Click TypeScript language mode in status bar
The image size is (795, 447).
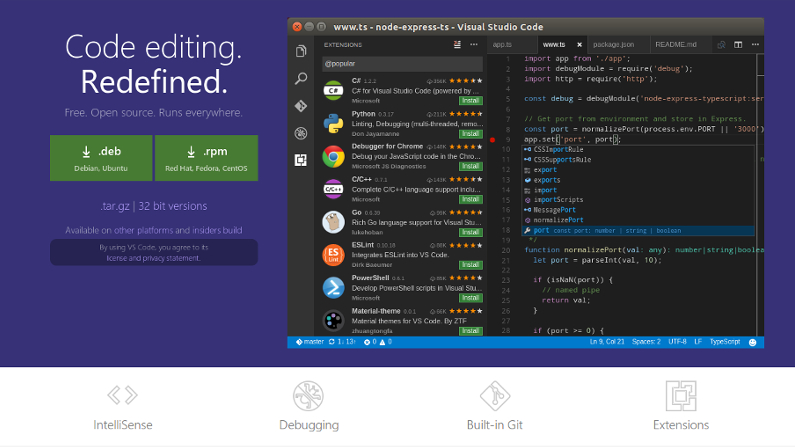pos(725,342)
